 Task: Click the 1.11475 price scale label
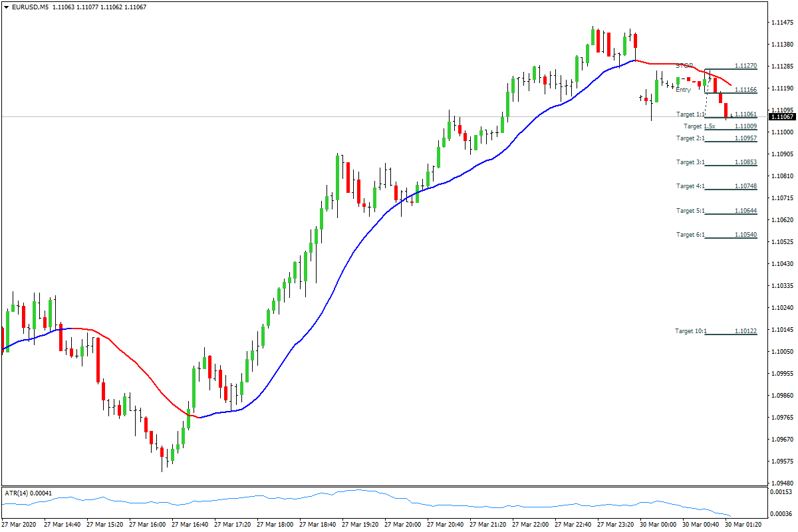click(782, 23)
